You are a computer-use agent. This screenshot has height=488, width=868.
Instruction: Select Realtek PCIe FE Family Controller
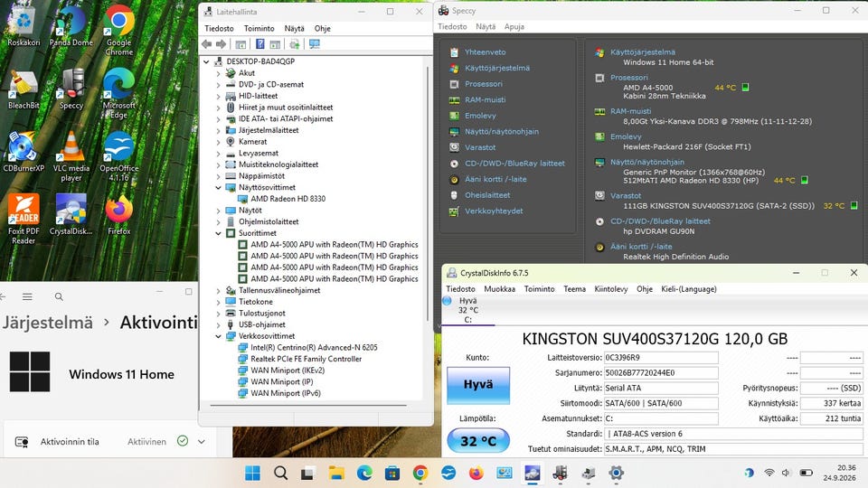tap(307, 359)
